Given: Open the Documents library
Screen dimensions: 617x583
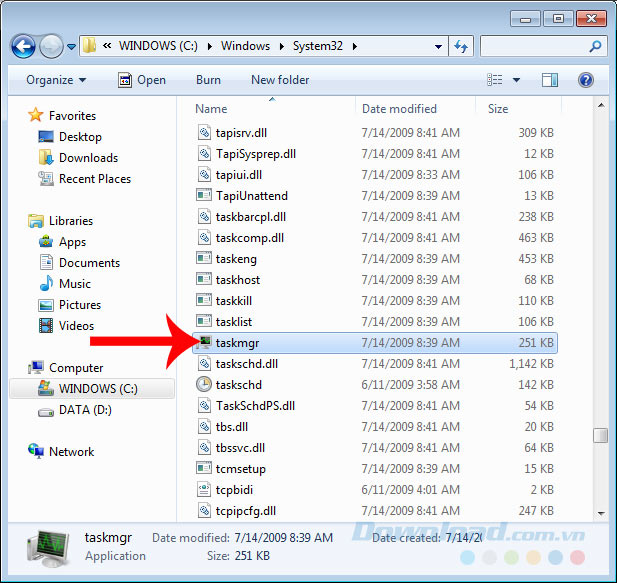Looking at the screenshot, I should tap(79, 263).
